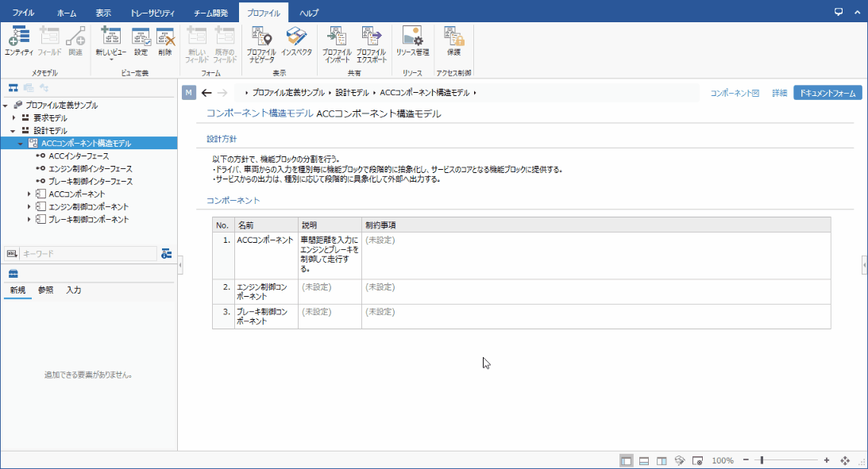Click inside the キーワード search field
Viewport: 868px width, 469px height.
(87, 254)
